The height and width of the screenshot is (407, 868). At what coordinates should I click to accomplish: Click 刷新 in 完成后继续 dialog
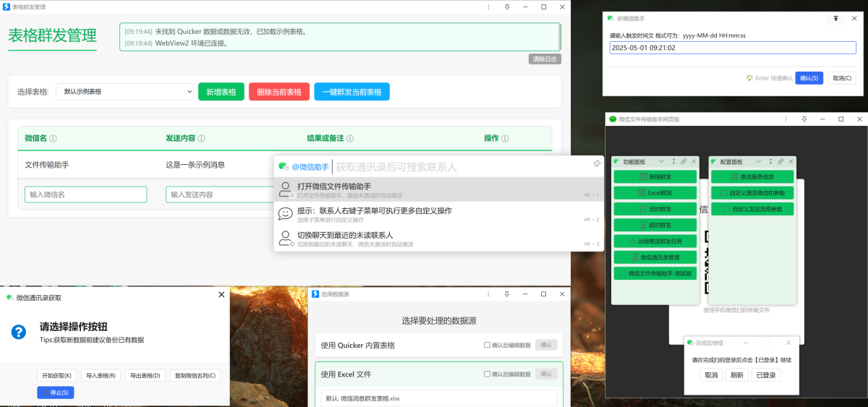tap(737, 375)
